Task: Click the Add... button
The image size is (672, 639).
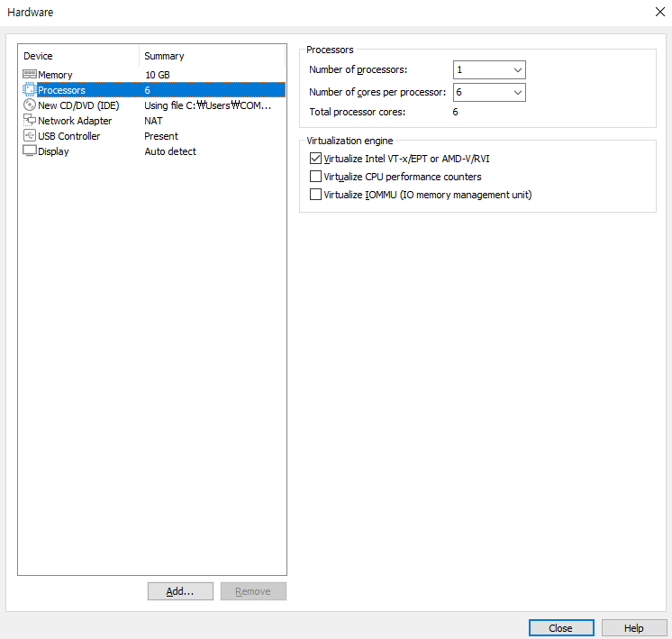Action: click(180, 591)
